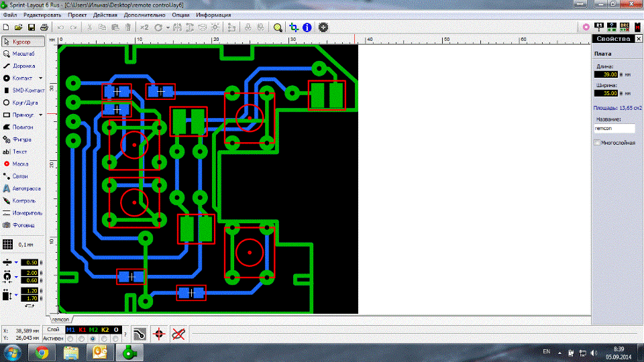Click the crossed-out rubber band icon
The width and height of the screenshot is (644, 362).
178,334
